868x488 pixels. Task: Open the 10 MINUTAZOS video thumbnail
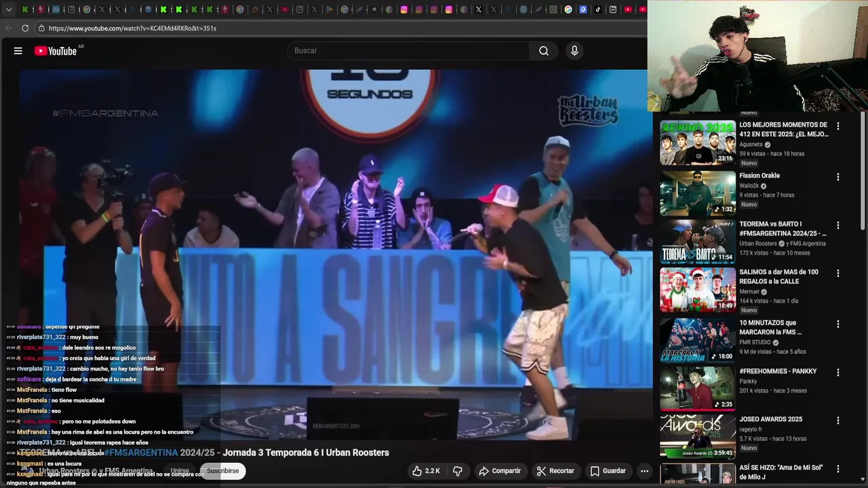coord(698,340)
